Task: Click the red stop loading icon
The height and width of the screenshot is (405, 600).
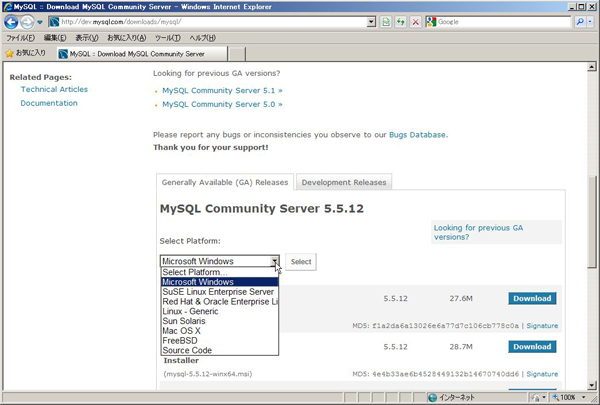Action: [416, 22]
